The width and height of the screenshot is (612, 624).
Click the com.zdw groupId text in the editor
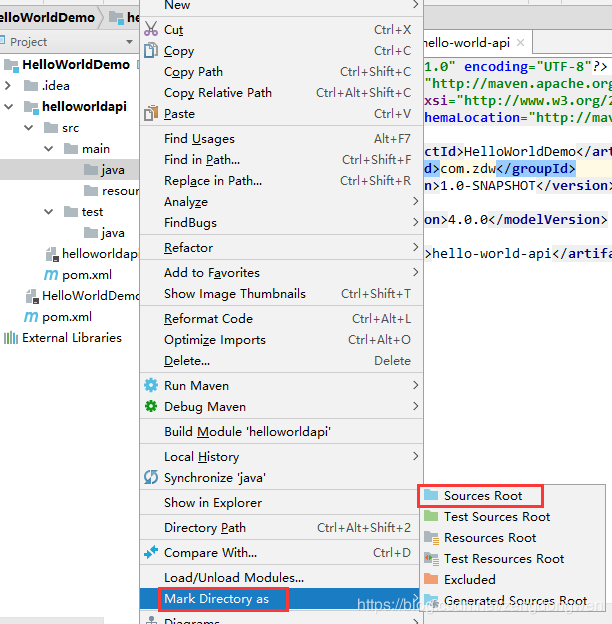(468, 169)
